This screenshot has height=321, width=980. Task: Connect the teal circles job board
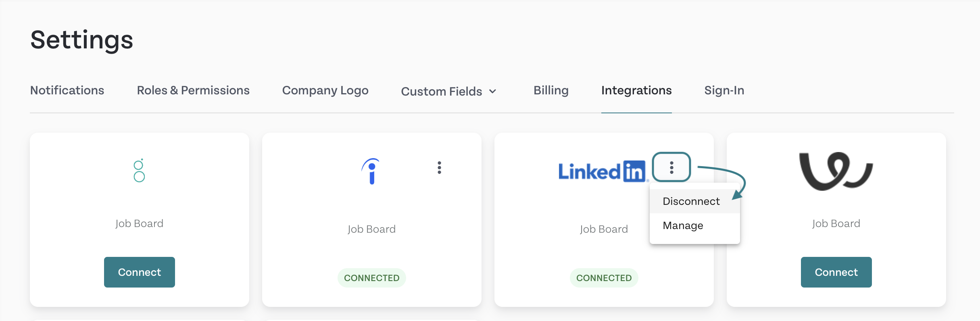coord(140,272)
